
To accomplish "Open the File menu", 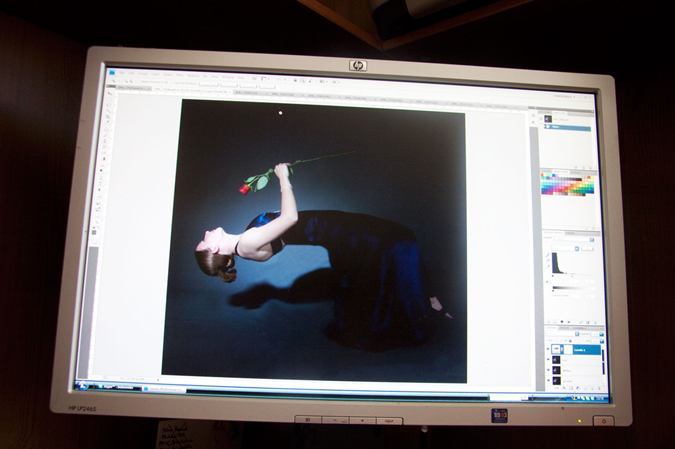I will point(123,73).
